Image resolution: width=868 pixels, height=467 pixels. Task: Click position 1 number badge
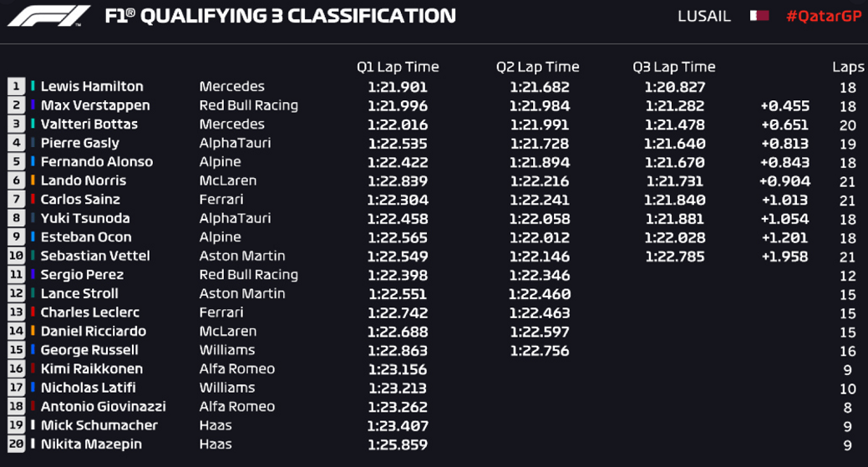coord(16,86)
